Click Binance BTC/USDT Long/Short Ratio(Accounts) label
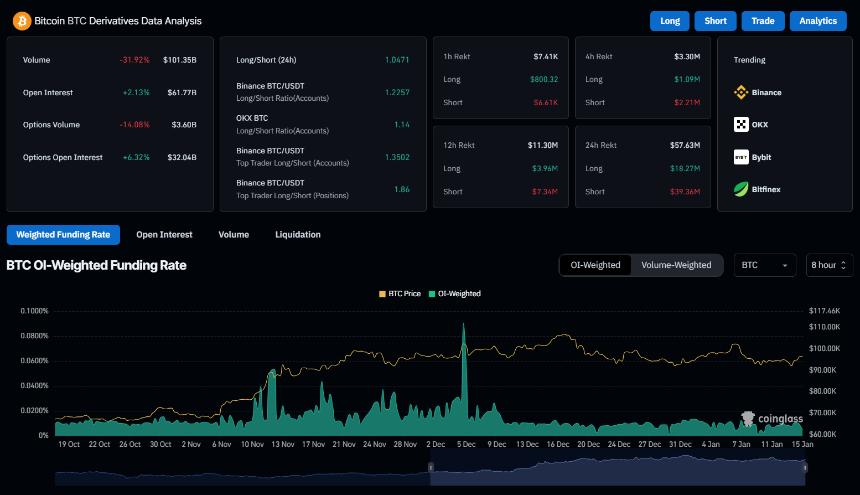860x495 pixels. coord(282,92)
